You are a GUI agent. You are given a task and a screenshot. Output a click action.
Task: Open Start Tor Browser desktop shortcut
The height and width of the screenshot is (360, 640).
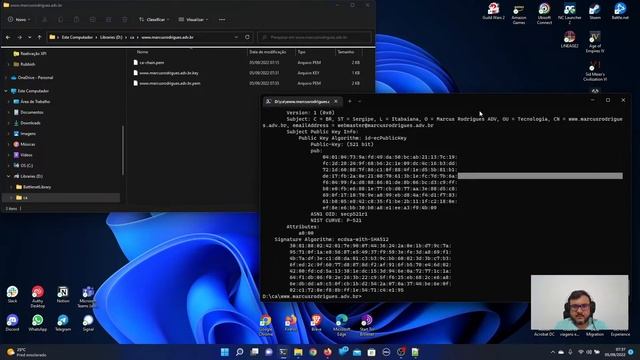tap(367, 325)
